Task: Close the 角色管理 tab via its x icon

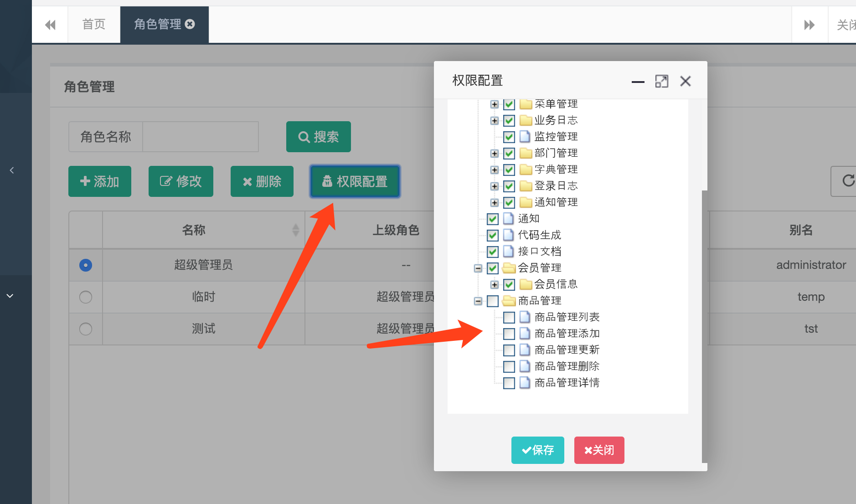Action: 190,24
